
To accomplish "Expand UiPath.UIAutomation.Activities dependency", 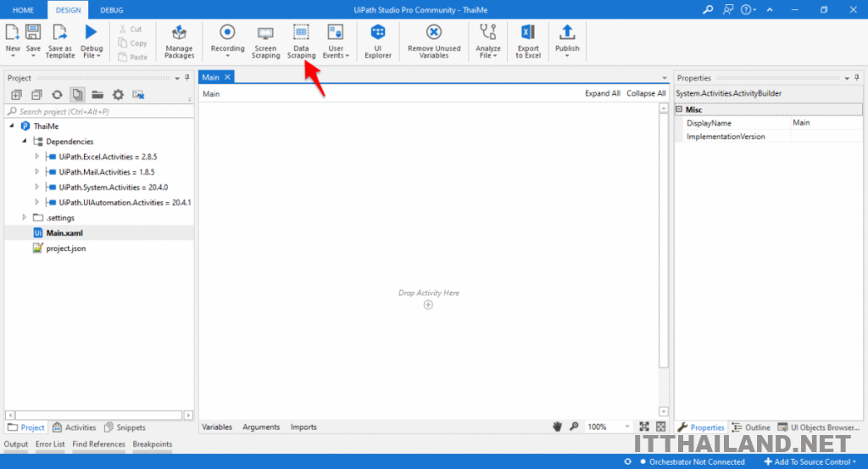I will point(37,202).
